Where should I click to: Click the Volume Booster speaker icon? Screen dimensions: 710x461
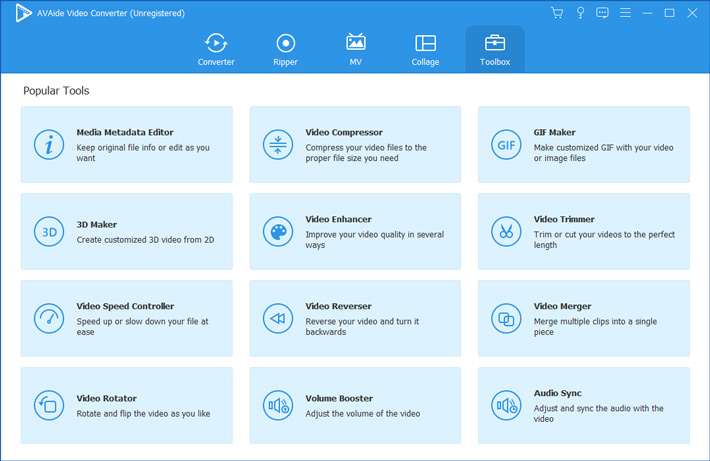(x=277, y=406)
